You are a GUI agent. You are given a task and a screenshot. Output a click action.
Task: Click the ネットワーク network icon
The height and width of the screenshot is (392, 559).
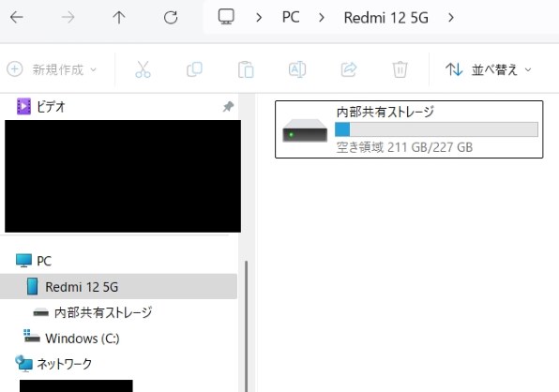(23, 364)
